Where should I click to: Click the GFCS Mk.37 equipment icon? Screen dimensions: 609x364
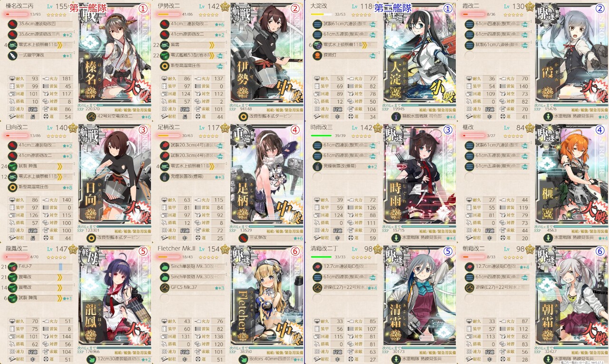coord(165,287)
